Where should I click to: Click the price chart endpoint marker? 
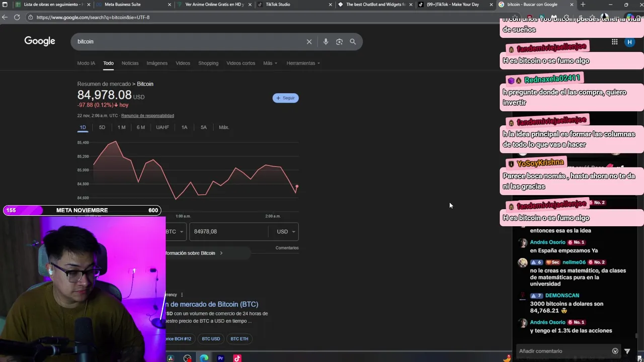(297, 187)
